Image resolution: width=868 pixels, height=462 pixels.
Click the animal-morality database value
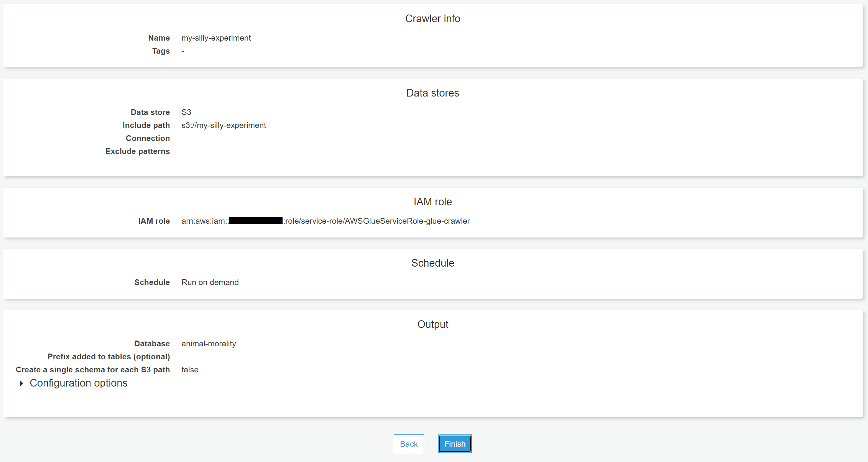click(x=209, y=344)
